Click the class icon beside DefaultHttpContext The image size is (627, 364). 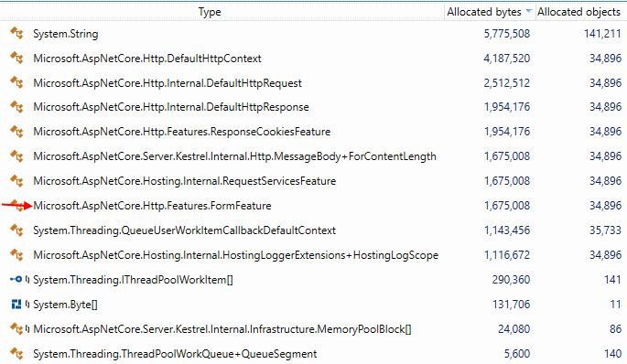(16, 59)
